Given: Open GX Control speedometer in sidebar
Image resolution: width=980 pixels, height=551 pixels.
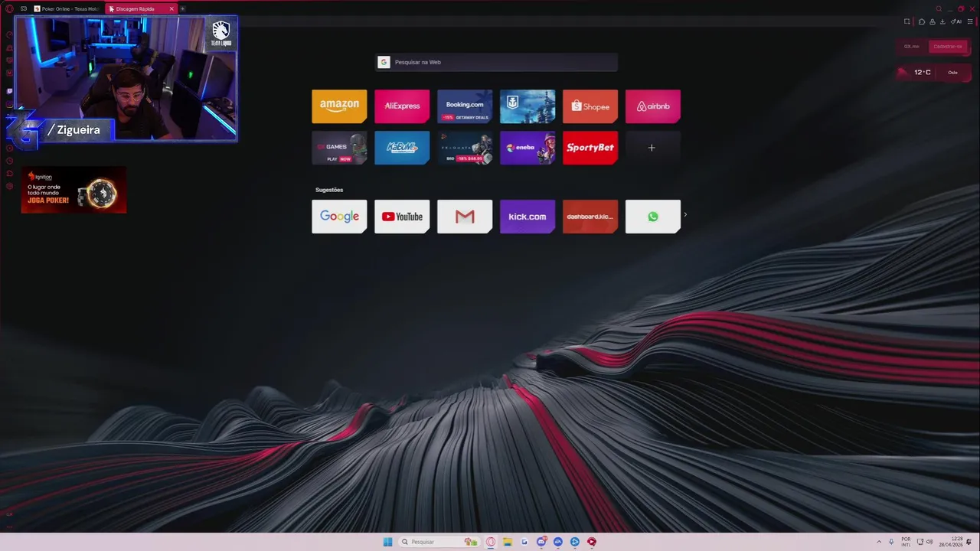Looking at the screenshot, I should click(9, 34).
